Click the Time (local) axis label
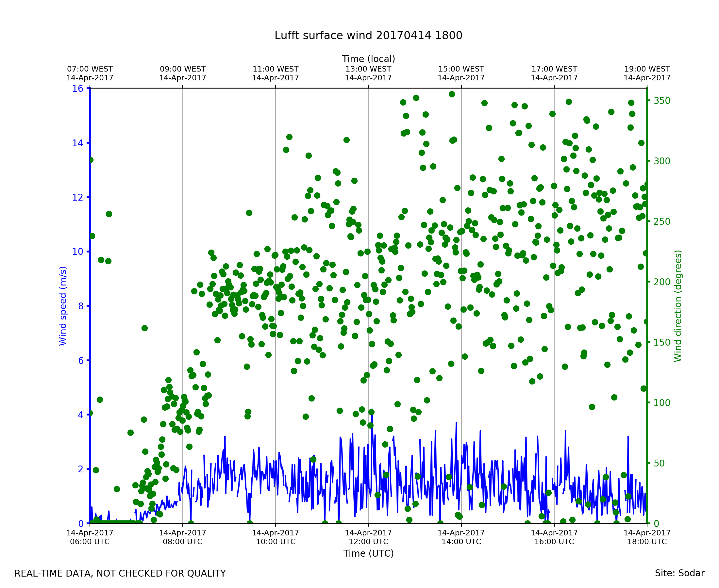 [x=368, y=59]
